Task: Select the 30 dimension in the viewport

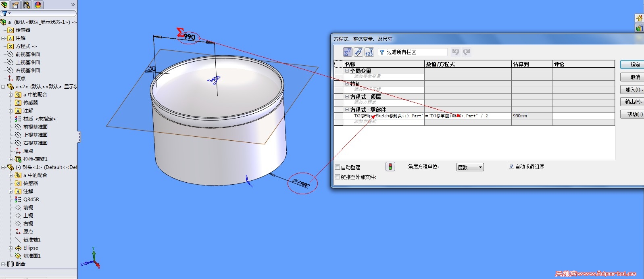Action: click(x=152, y=68)
